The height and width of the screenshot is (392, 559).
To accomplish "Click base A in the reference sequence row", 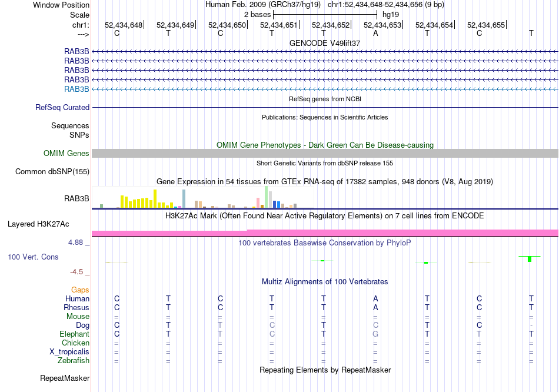I will [x=375, y=33].
